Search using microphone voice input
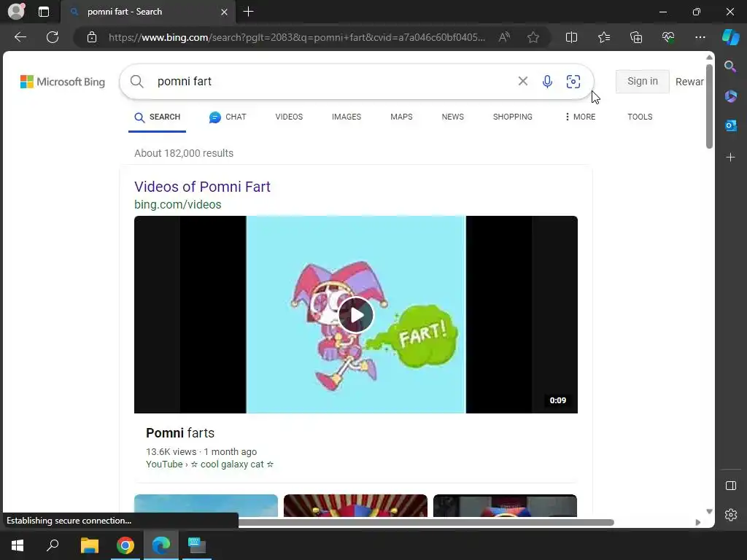This screenshot has width=747, height=560. coord(547,82)
